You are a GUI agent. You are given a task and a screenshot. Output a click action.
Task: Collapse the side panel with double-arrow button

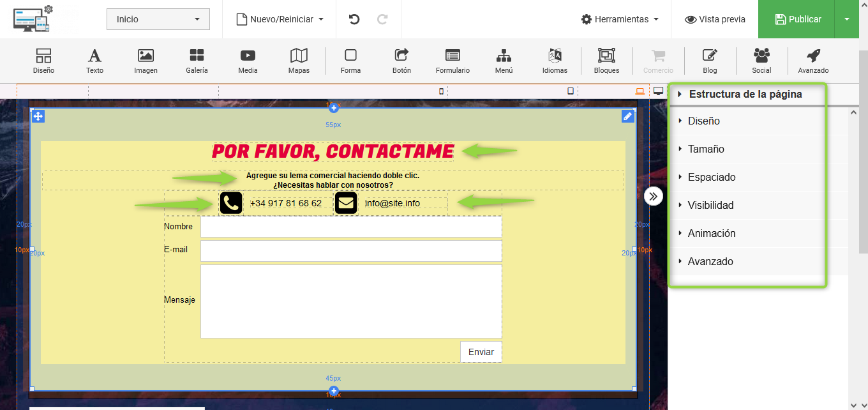click(653, 196)
